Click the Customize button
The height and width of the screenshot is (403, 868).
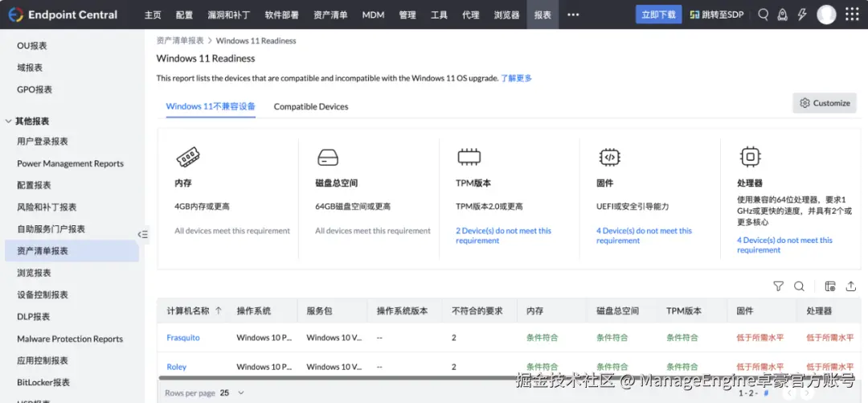click(825, 103)
